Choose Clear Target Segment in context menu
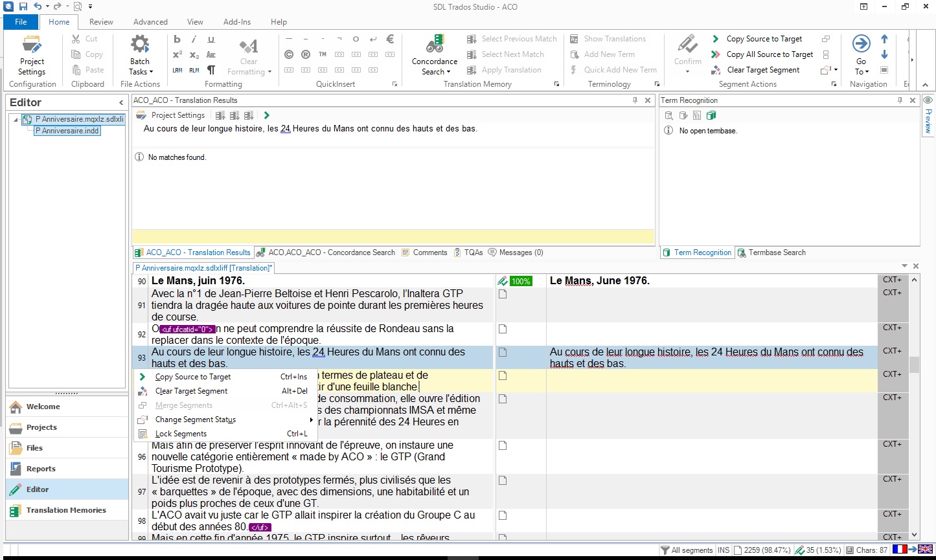The width and height of the screenshot is (936, 560). click(x=225, y=391)
